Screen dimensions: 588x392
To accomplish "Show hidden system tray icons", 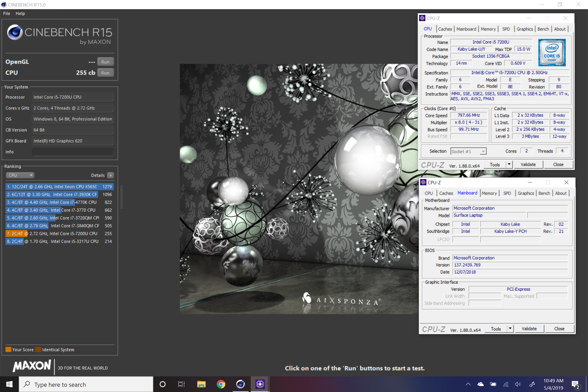I will point(468,384).
